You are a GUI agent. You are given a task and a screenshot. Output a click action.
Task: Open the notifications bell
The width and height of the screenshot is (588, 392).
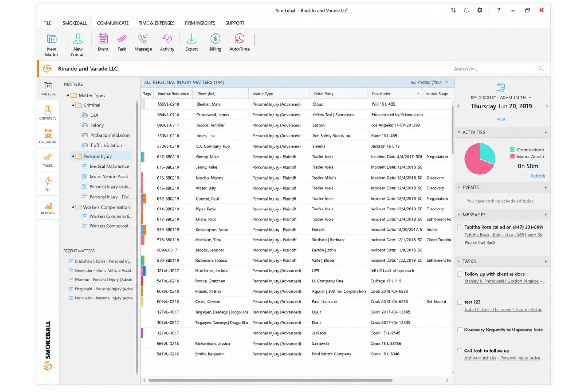coord(466,10)
